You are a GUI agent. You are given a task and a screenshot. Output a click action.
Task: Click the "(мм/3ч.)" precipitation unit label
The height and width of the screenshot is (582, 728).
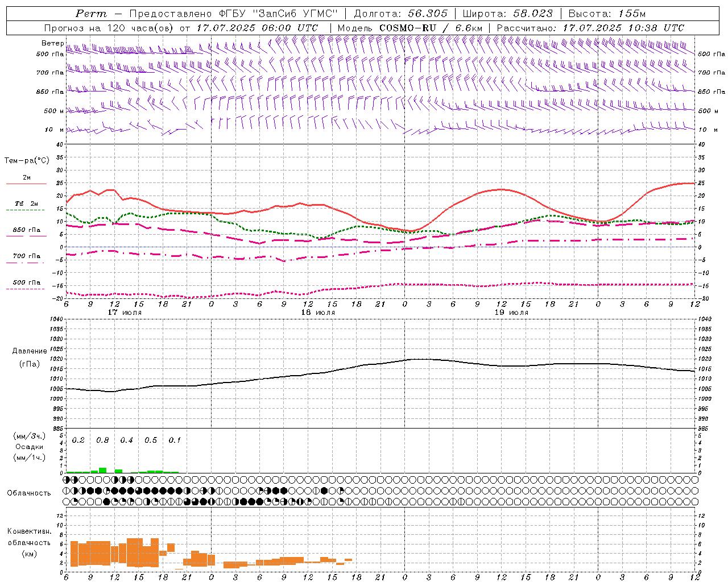coord(30,436)
